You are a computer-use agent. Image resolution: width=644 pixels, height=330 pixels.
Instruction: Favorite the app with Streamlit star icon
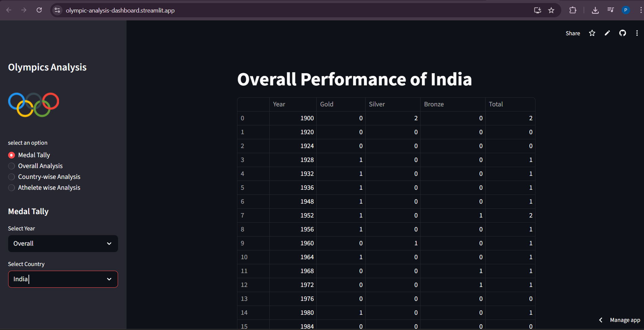pos(592,33)
